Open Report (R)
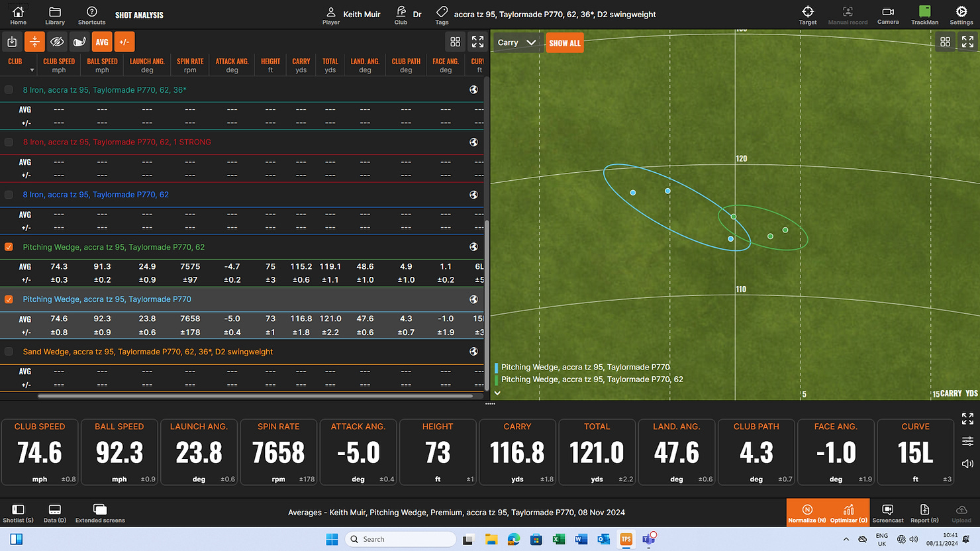Viewport: 980px width, 551px height. click(924, 513)
